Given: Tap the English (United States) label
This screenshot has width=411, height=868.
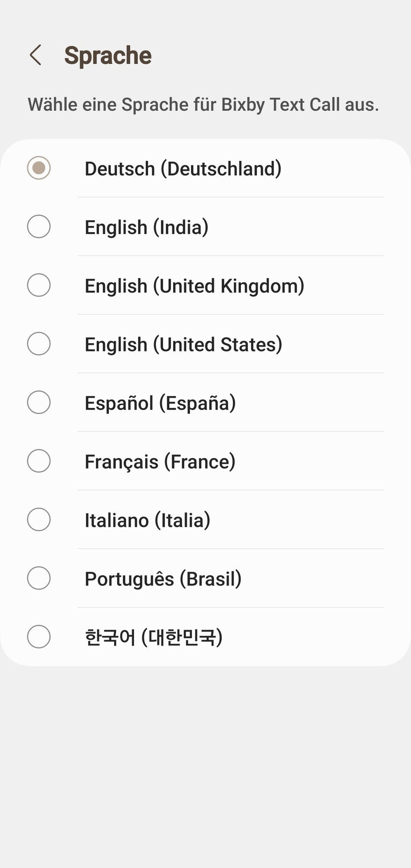Looking at the screenshot, I should point(183,345).
